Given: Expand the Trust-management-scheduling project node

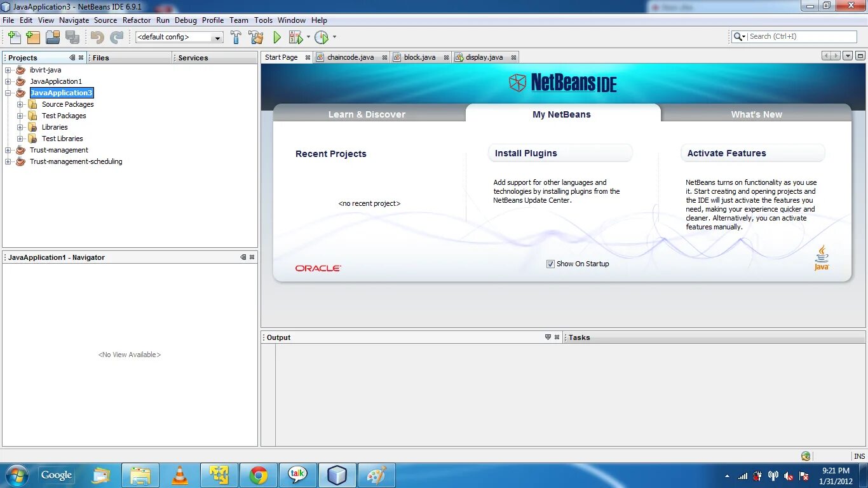Looking at the screenshot, I should coord(8,161).
